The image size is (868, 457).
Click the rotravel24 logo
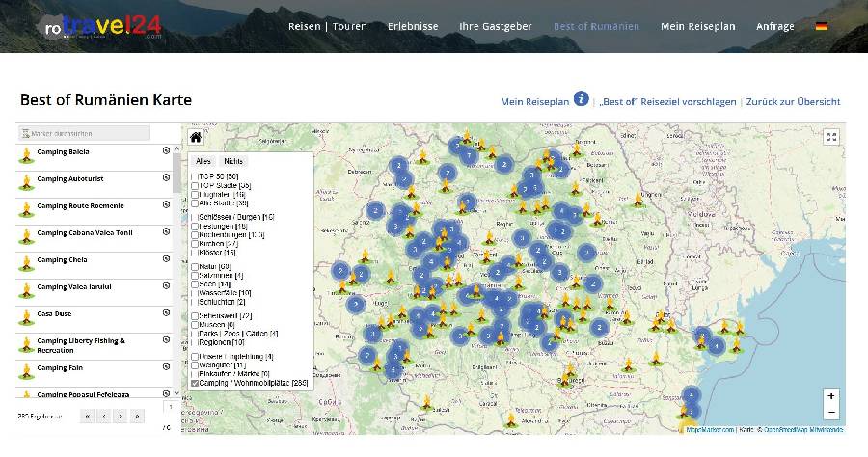(100, 26)
